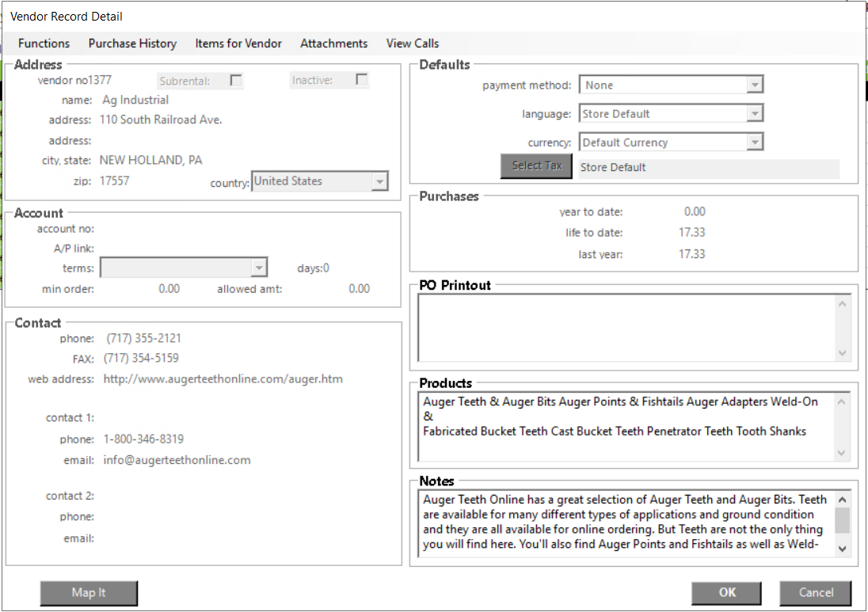Click the Map It button
Screen dimensions: 868x612
point(89,593)
